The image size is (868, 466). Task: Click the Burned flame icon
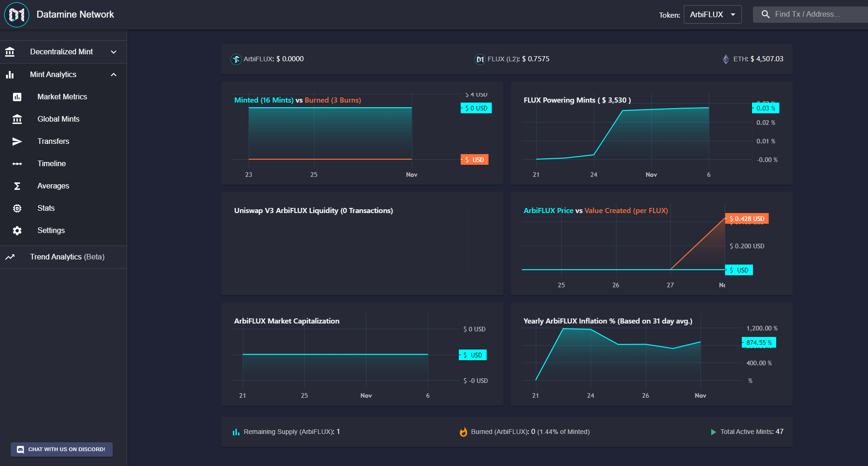463,432
